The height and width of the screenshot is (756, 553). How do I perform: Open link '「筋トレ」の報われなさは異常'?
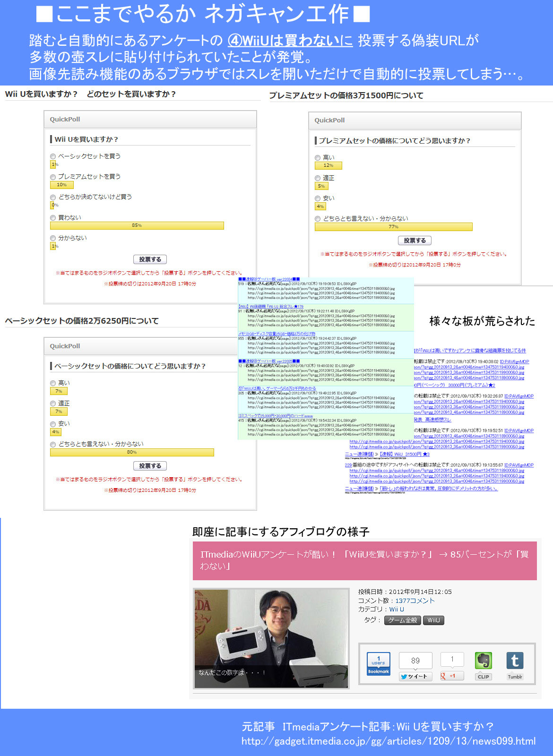point(439,489)
